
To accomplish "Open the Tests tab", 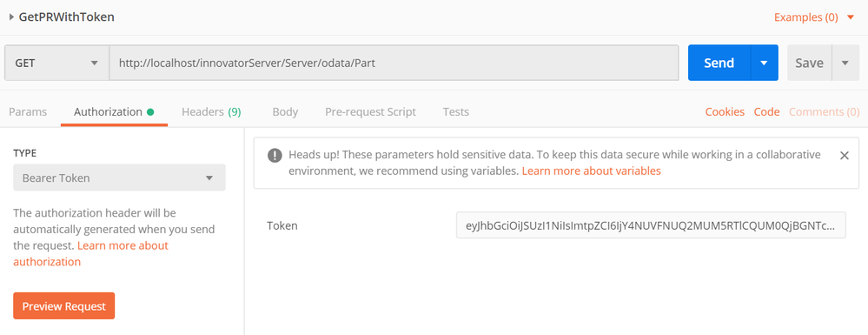I will pyautogui.click(x=455, y=111).
